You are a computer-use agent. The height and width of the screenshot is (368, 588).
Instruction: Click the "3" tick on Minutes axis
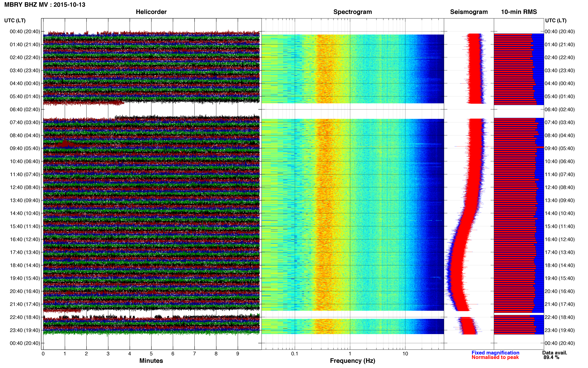[108, 354]
